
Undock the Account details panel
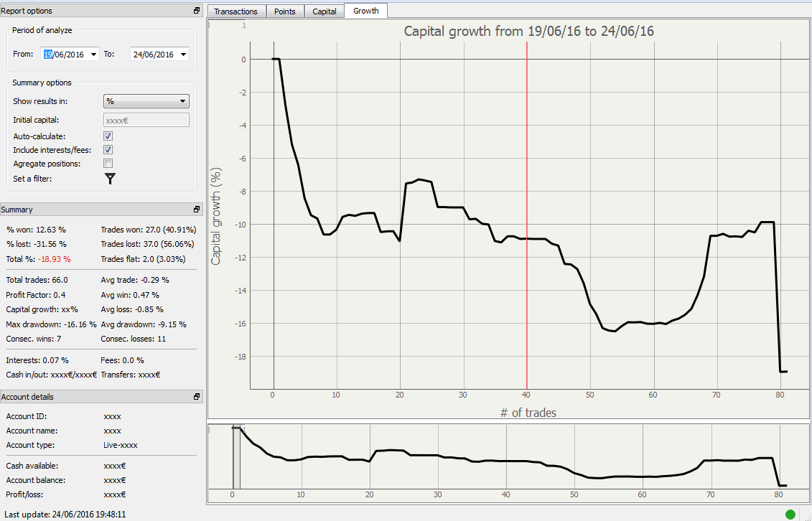point(196,397)
